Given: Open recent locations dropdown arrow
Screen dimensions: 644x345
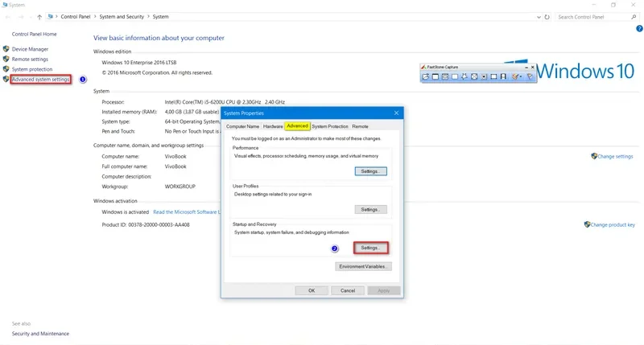Looking at the screenshot, I should [31, 17].
